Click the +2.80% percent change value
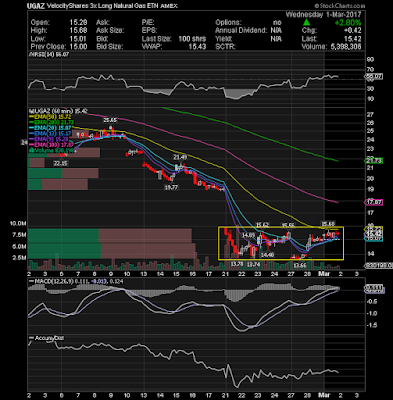The height and width of the screenshot is (400, 393). (x=348, y=23)
